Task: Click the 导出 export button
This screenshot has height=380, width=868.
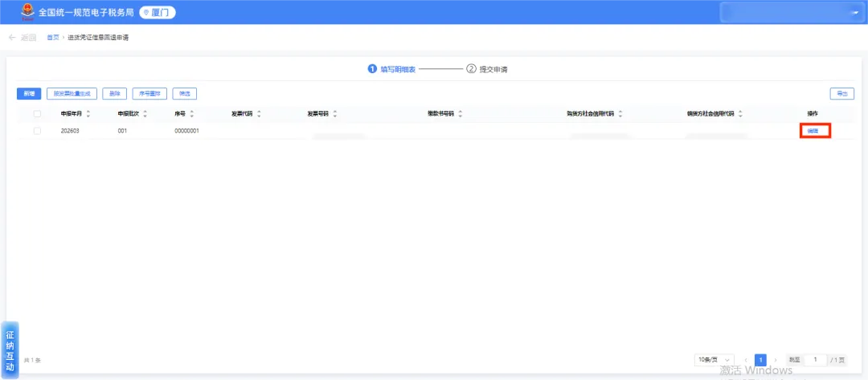Action: coord(842,94)
